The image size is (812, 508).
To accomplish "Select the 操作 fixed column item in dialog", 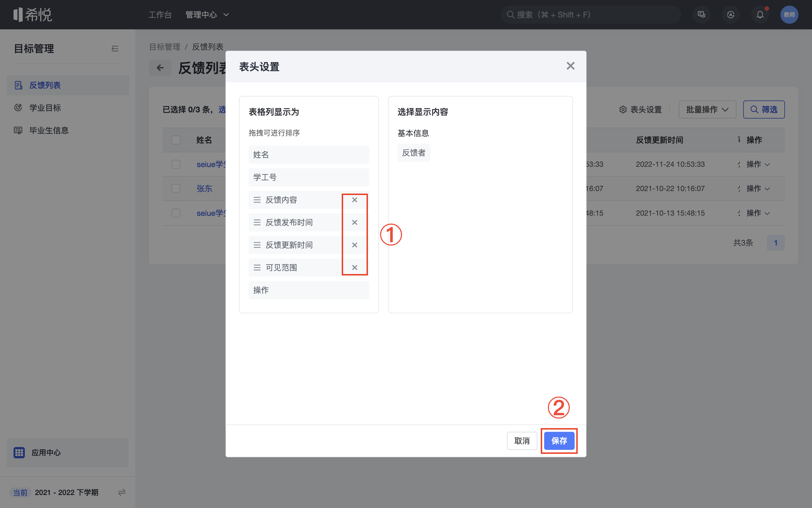I will (x=309, y=290).
